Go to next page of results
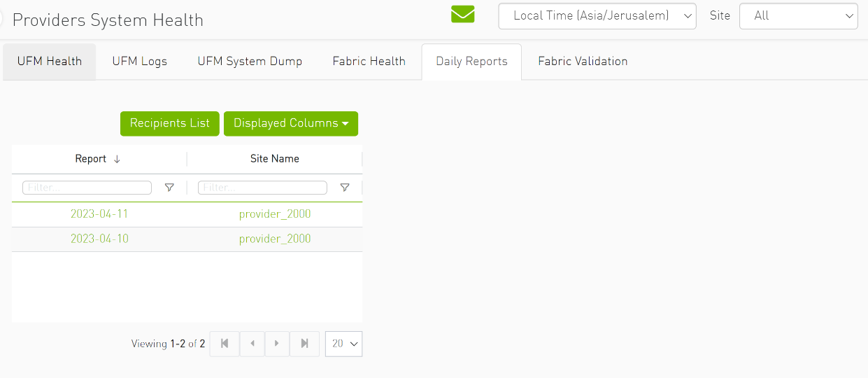 click(x=277, y=344)
